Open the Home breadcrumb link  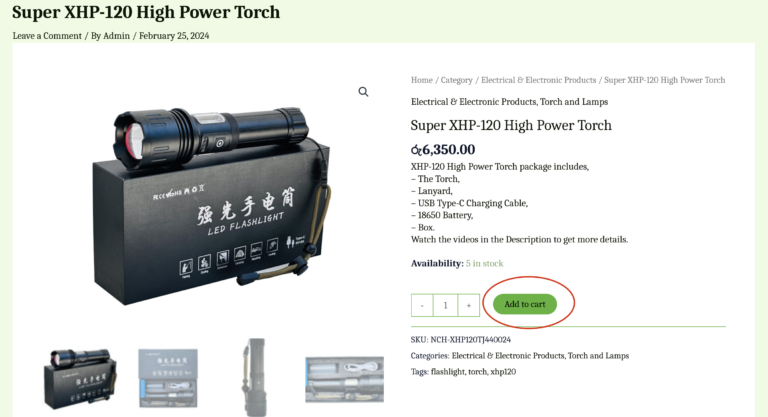422,80
